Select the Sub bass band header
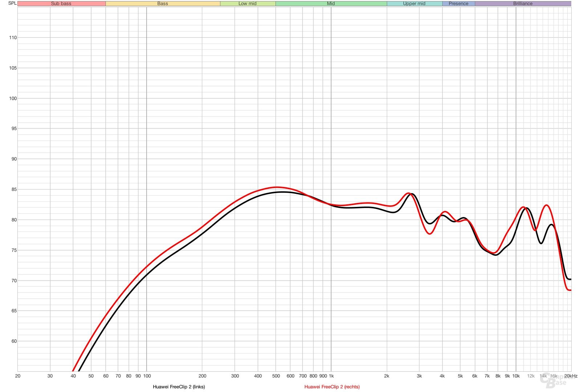The image size is (580, 392). (61, 4)
